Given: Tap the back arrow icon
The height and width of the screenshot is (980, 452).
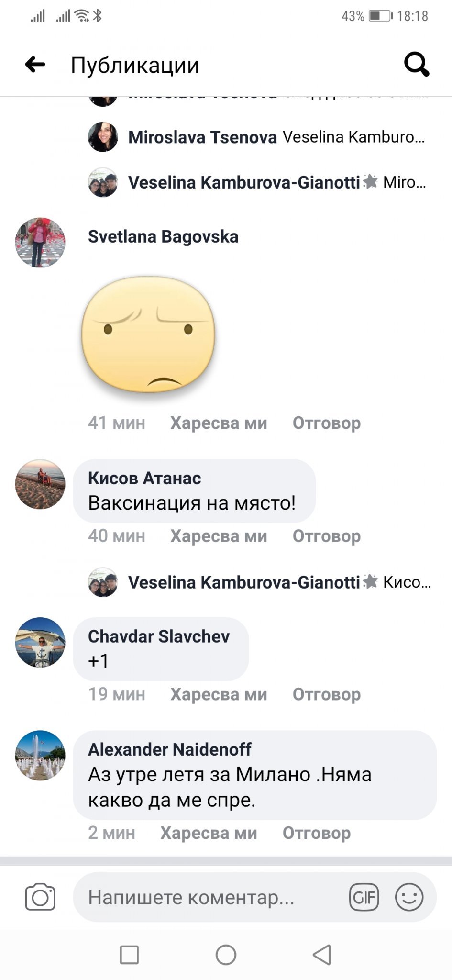Looking at the screenshot, I should click(35, 64).
